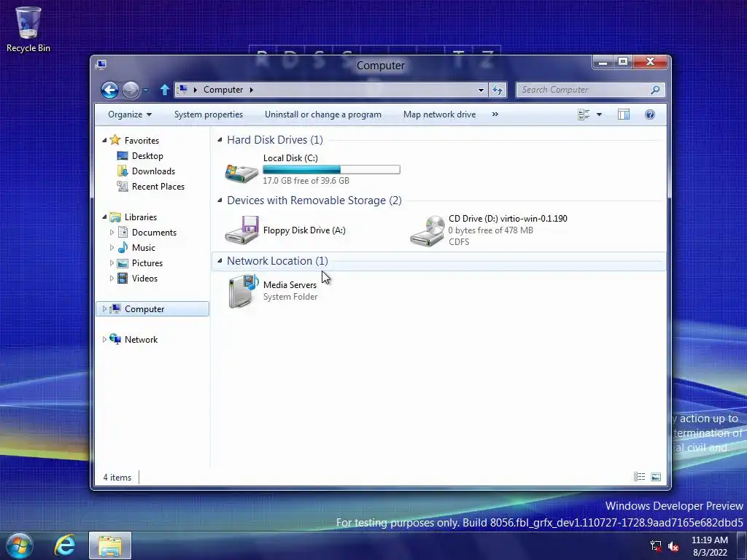
Task: Collapse the Network Location group
Action: pos(220,260)
